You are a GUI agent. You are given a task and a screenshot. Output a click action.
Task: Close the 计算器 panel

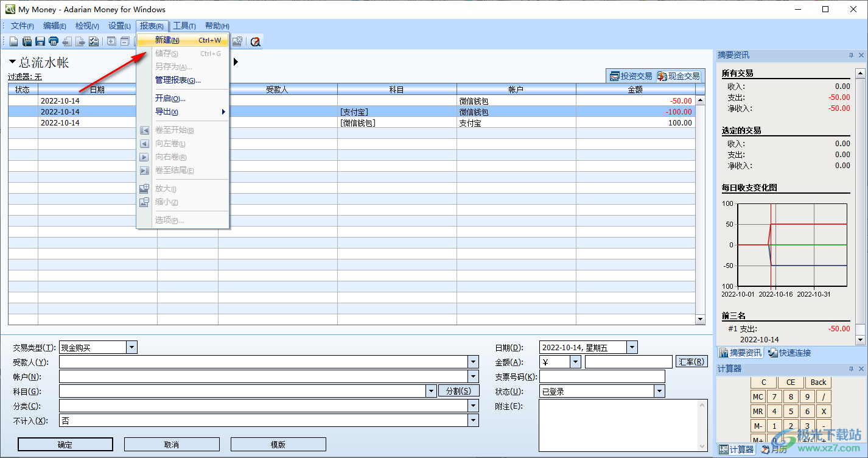pos(861,369)
